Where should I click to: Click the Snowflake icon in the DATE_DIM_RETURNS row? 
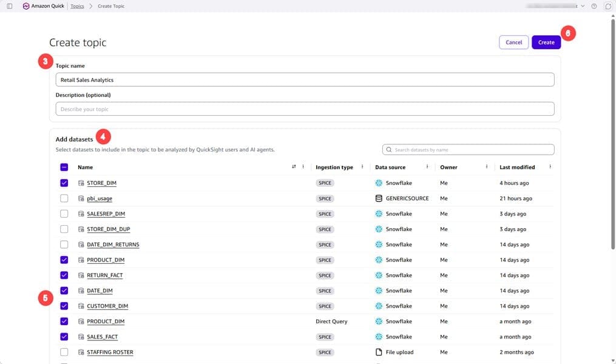[379, 244]
